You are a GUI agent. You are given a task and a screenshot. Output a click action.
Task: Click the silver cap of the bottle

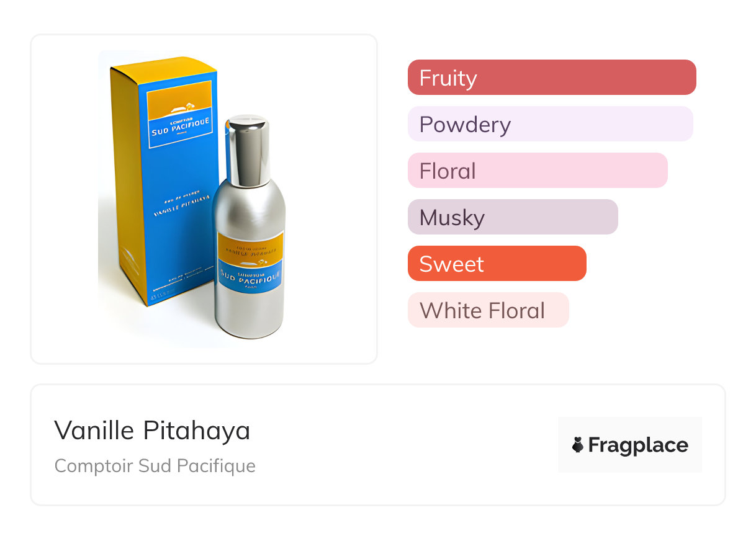click(x=248, y=149)
